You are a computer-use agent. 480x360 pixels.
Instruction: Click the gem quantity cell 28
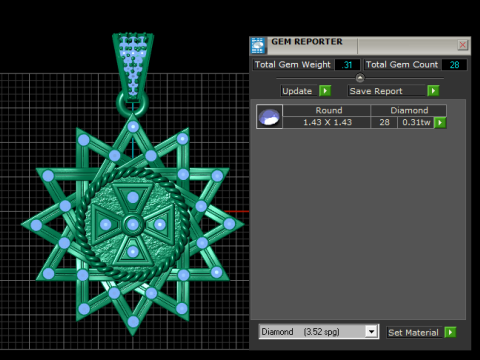click(384, 122)
